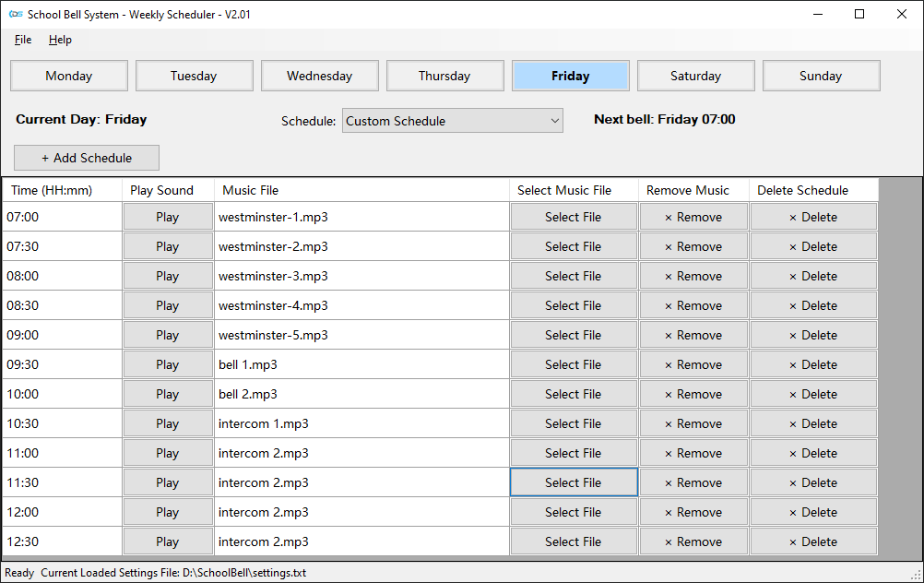The width and height of the screenshot is (924, 583).
Task: Click the westminster-2.mp3 music file cell
Action: pyautogui.click(x=361, y=246)
